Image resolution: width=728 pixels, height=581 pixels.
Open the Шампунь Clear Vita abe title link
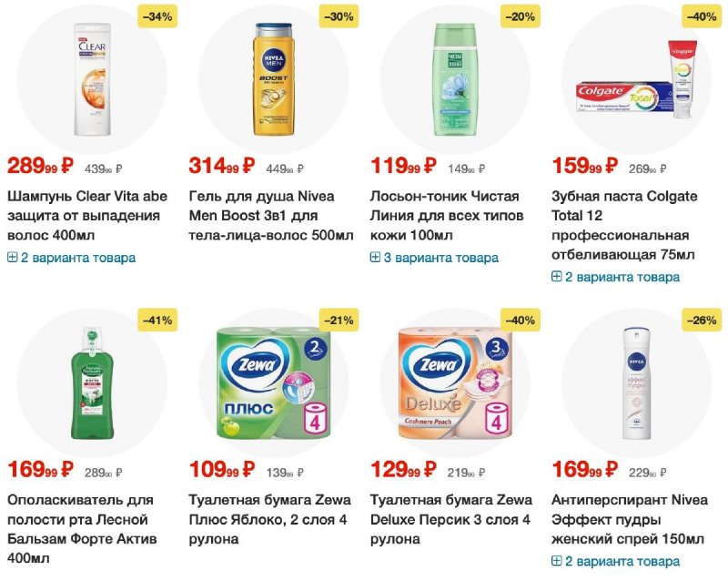coord(87,216)
